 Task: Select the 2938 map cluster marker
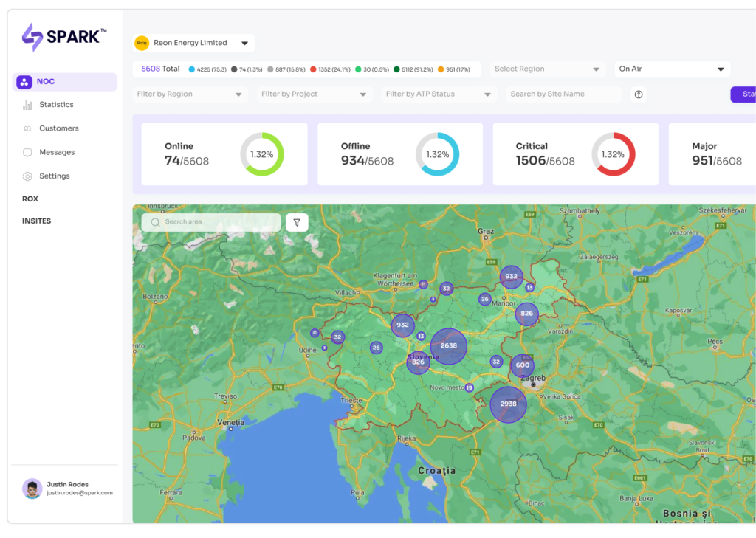point(508,404)
